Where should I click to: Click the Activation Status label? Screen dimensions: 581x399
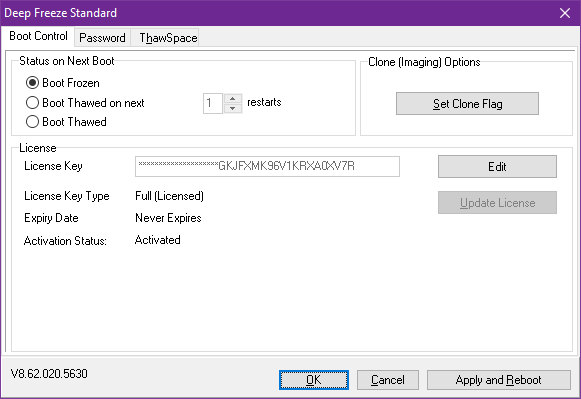pyautogui.click(x=65, y=241)
